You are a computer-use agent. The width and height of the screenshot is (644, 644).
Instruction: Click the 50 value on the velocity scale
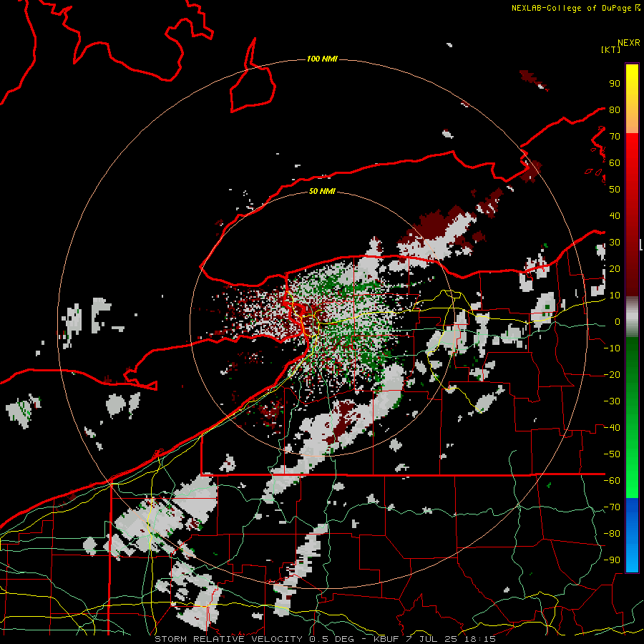coord(615,190)
